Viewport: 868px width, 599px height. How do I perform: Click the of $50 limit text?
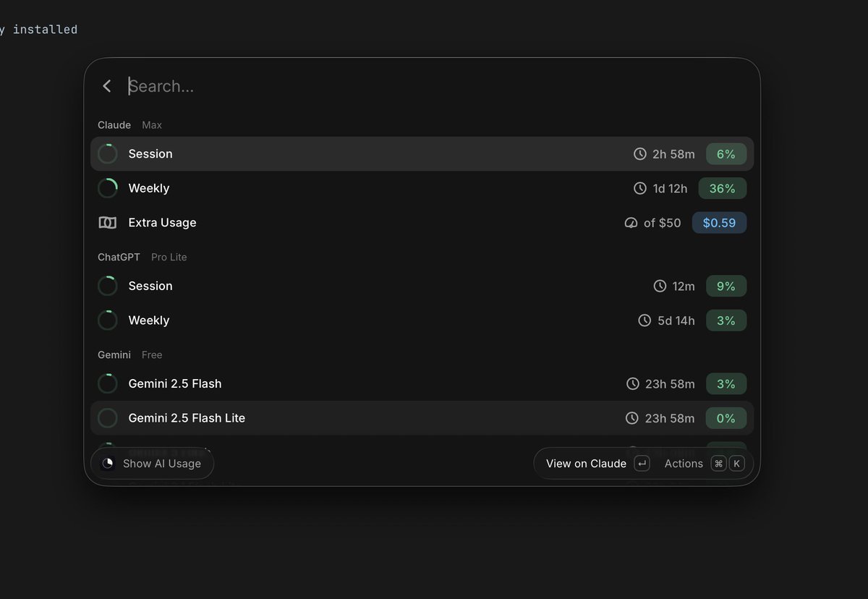pyautogui.click(x=663, y=223)
